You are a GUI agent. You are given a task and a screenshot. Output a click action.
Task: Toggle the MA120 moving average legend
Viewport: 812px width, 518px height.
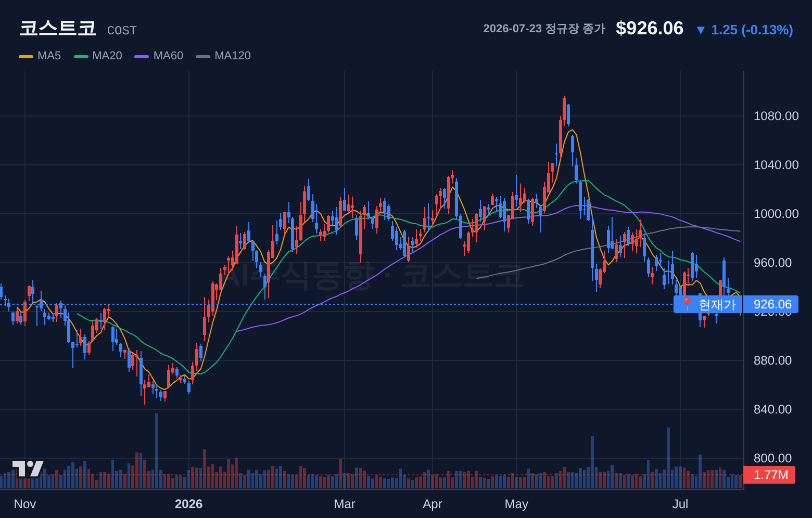[223, 56]
